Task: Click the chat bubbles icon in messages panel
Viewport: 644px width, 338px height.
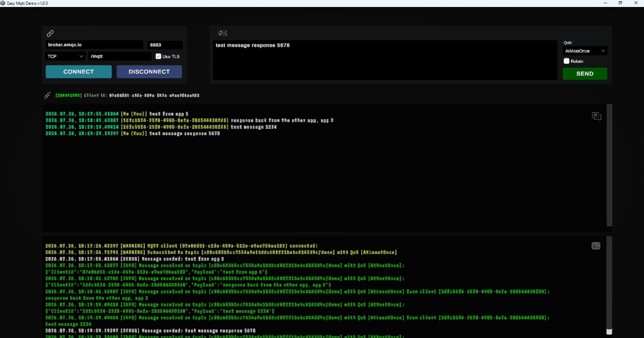Action: pos(596,116)
